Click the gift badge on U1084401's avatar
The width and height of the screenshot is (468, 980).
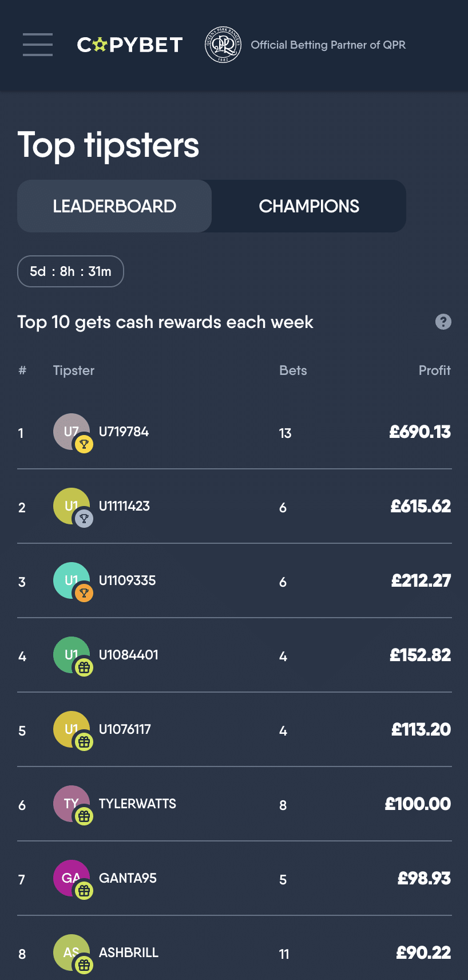click(84, 667)
